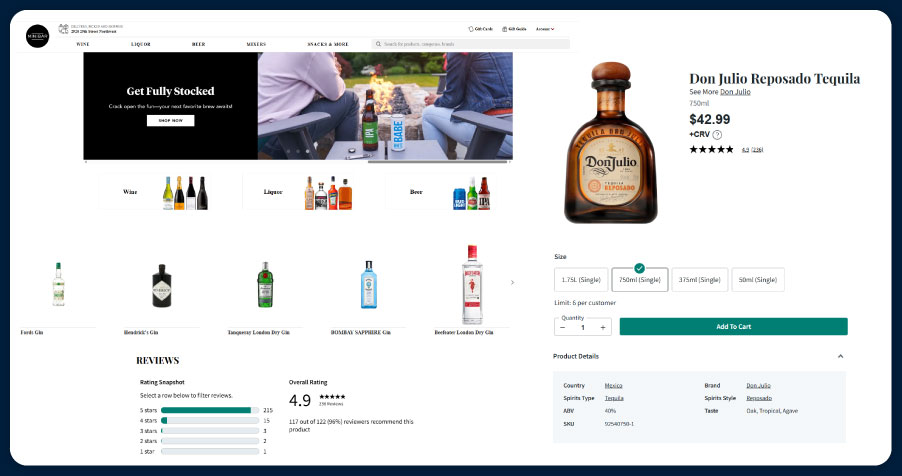Click the Hendrick's Gin product thumbnail
The image size is (902, 476).
click(163, 284)
